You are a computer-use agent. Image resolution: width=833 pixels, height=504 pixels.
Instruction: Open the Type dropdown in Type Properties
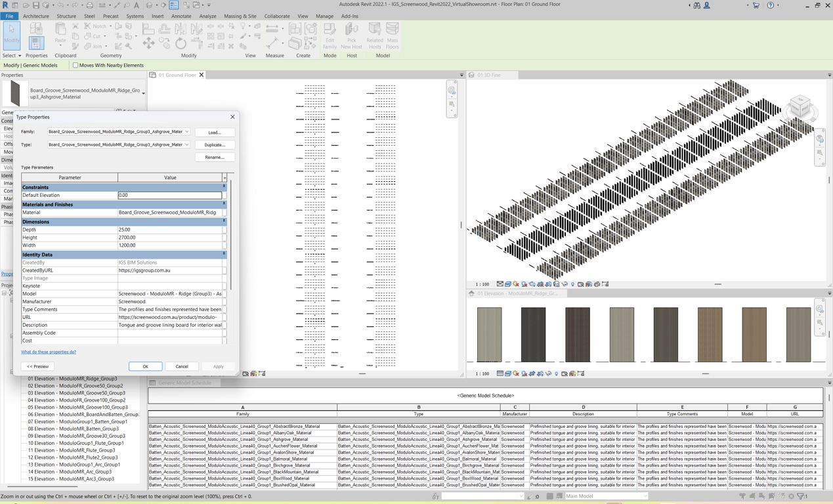[186, 145]
